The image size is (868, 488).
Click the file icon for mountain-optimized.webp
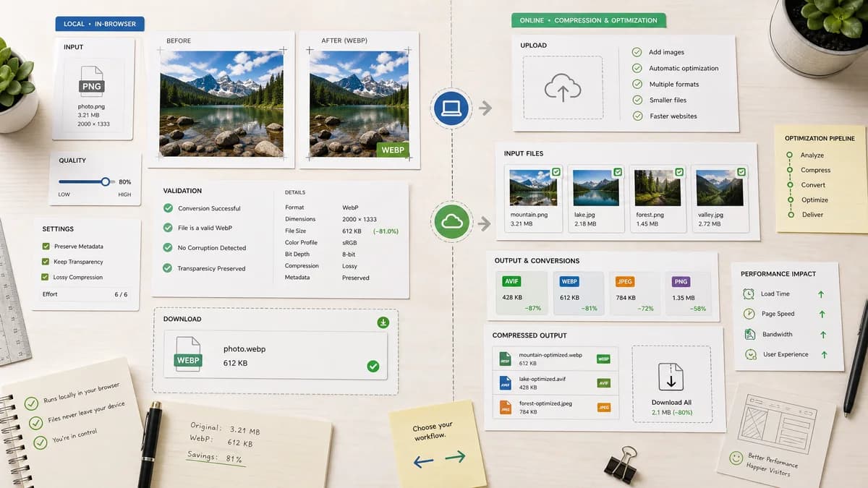(x=505, y=359)
